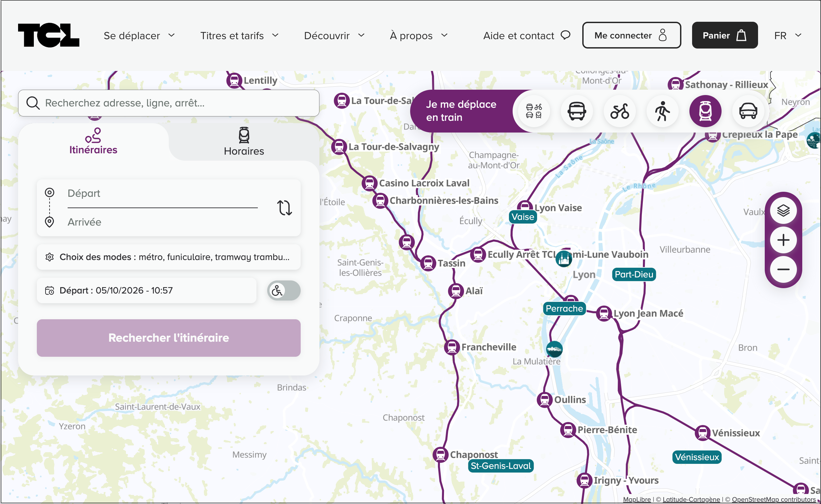Click the Me connecter button
The image size is (821, 504).
(x=631, y=35)
